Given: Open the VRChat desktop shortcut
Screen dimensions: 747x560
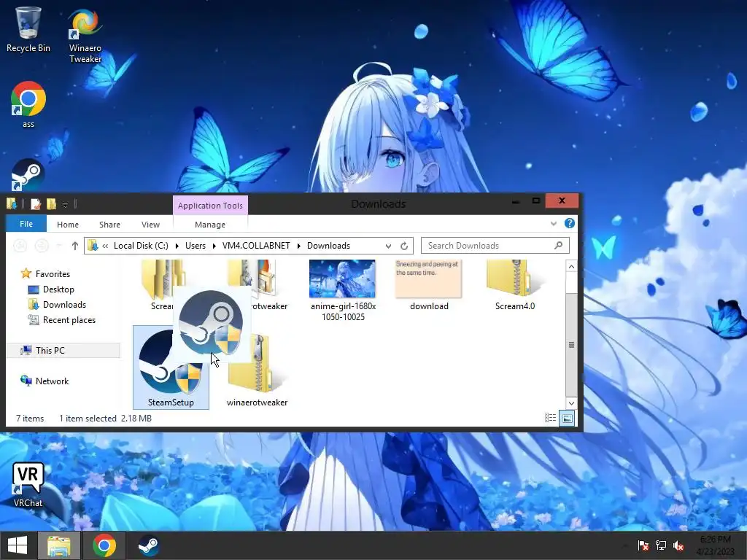Looking at the screenshot, I should pyautogui.click(x=28, y=484).
